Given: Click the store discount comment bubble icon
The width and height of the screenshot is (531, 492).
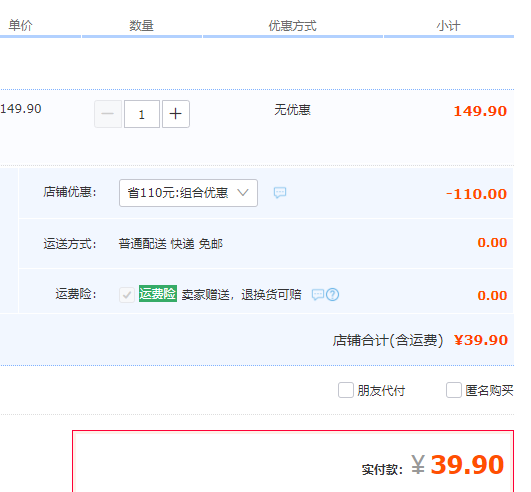Looking at the screenshot, I should click(280, 193).
